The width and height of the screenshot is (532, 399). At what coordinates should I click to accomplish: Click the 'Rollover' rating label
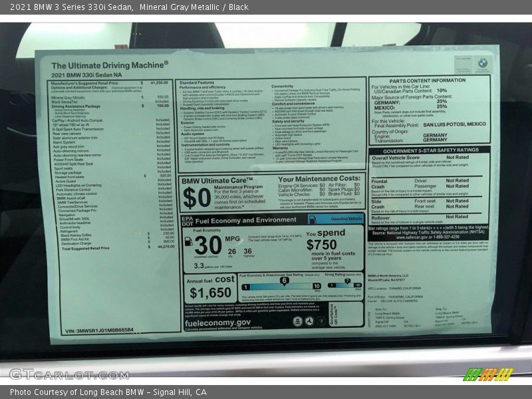tap(380, 218)
